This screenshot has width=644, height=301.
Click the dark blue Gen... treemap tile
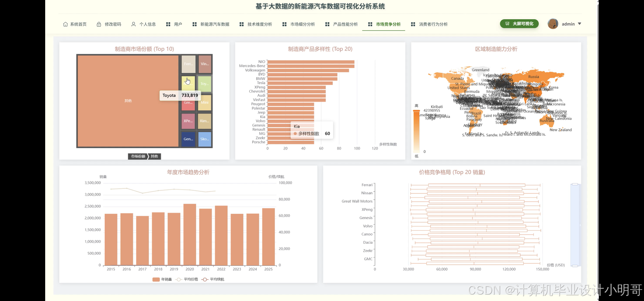tap(188, 139)
